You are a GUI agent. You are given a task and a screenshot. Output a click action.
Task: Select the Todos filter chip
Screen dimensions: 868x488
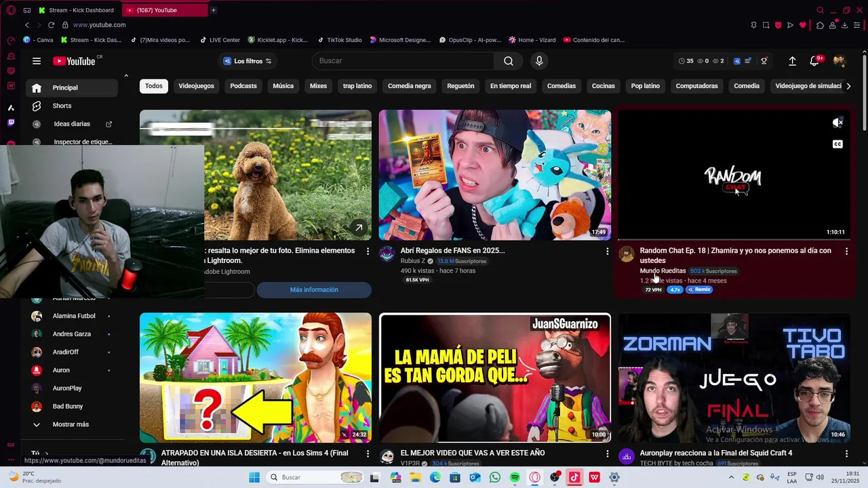point(154,86)
